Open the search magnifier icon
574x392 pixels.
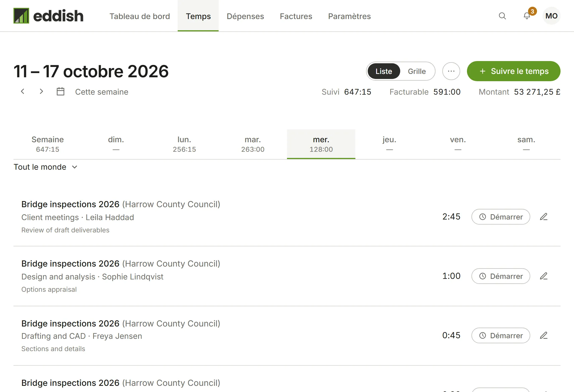click(x=503, y=16)
